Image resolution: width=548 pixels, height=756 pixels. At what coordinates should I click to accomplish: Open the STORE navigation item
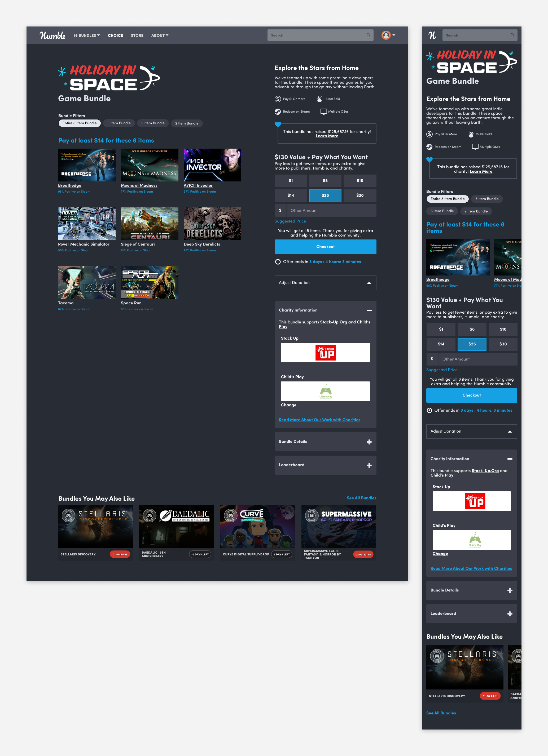click(x=137, y=35)
